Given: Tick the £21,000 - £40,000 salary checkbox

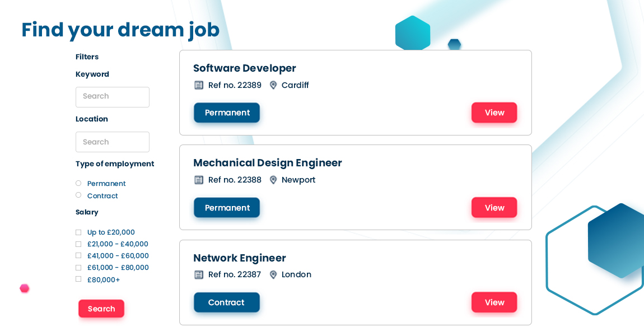Looking at the screenshot, I should click(78, 244).
